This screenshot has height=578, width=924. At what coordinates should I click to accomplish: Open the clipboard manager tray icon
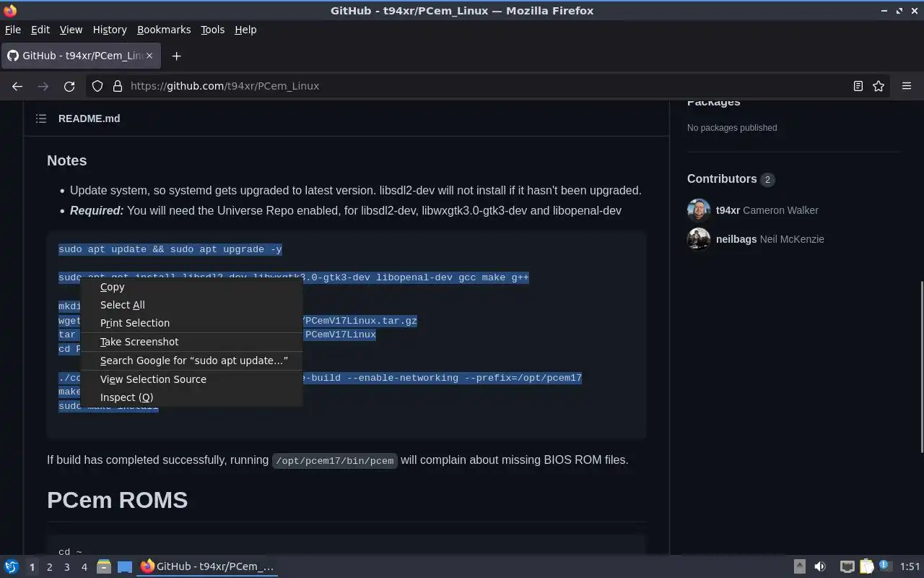[x=866, y=566]
